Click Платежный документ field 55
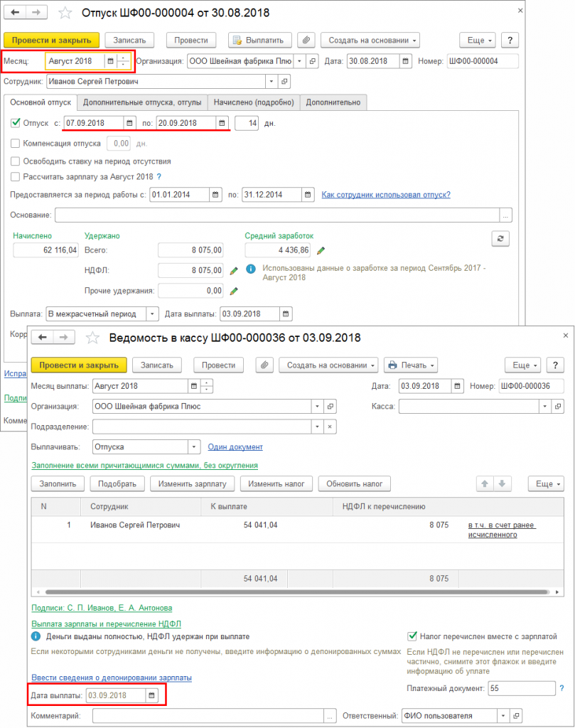The image size is (575, 728). 522,688
